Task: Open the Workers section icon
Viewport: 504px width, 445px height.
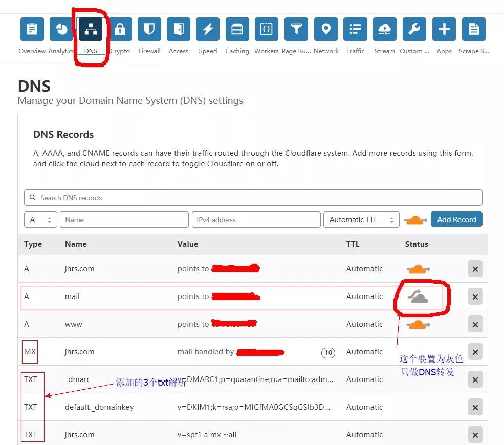Action: coord(266,29)
